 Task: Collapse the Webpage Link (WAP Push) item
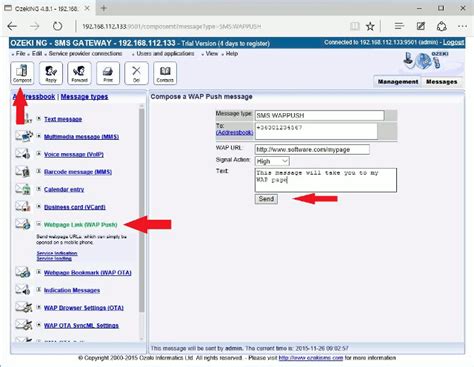coord(39,224)
